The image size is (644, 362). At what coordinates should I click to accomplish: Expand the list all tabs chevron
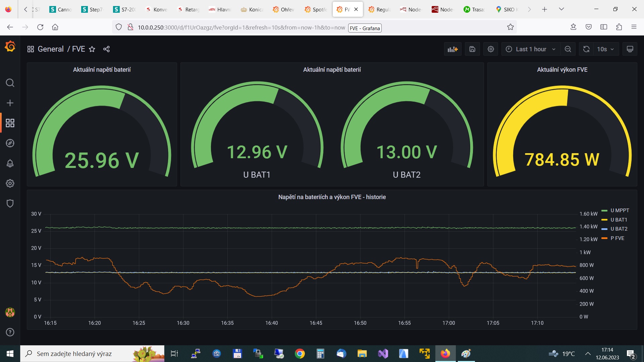click(x=561, y=9)
